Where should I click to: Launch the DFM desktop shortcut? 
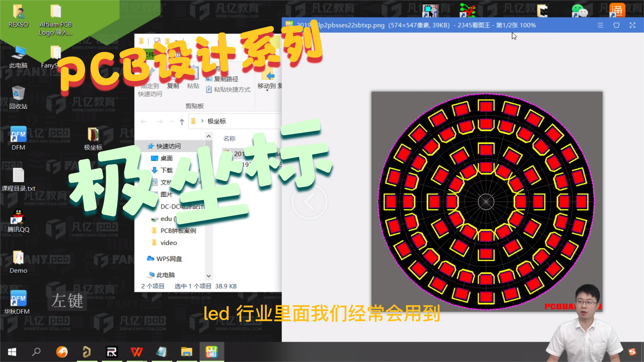coord(18,138)
